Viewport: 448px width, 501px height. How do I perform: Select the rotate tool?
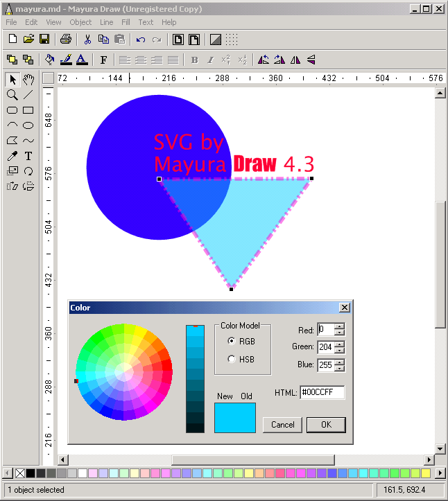28,171
